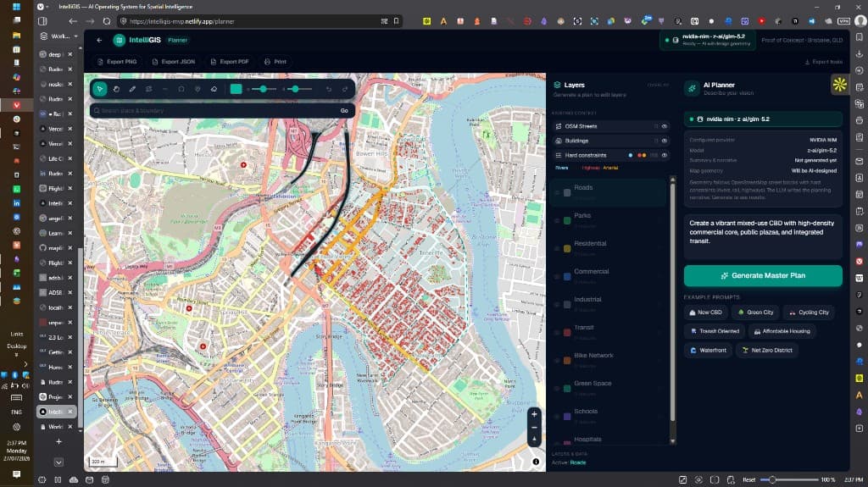868x487 pixels.
Task: Adjust the first stroke slider in toolbar
Action: [x=264, y=89]
